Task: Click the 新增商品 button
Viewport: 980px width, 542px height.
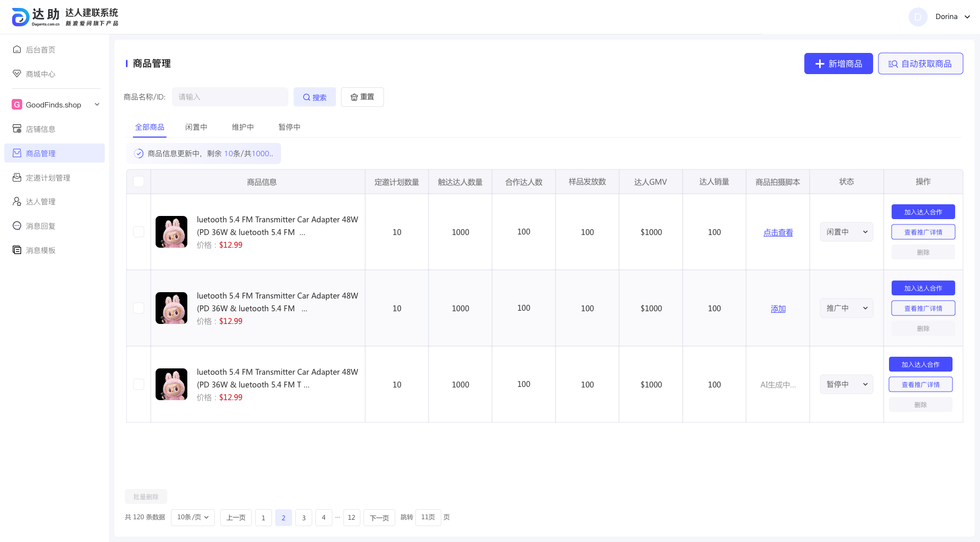Action: (838, 64)
